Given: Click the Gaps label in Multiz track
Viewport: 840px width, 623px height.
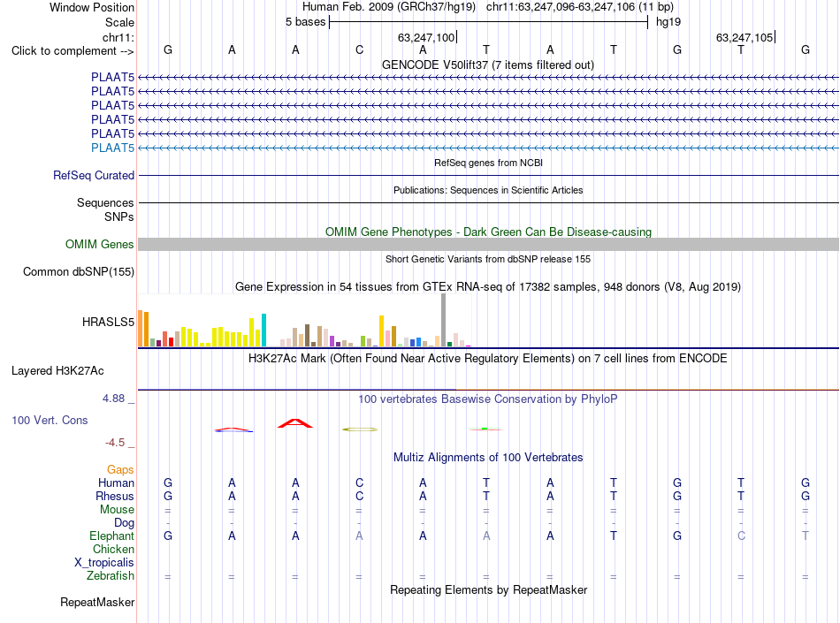Looking at the screenshot, I should click(120, 469).
